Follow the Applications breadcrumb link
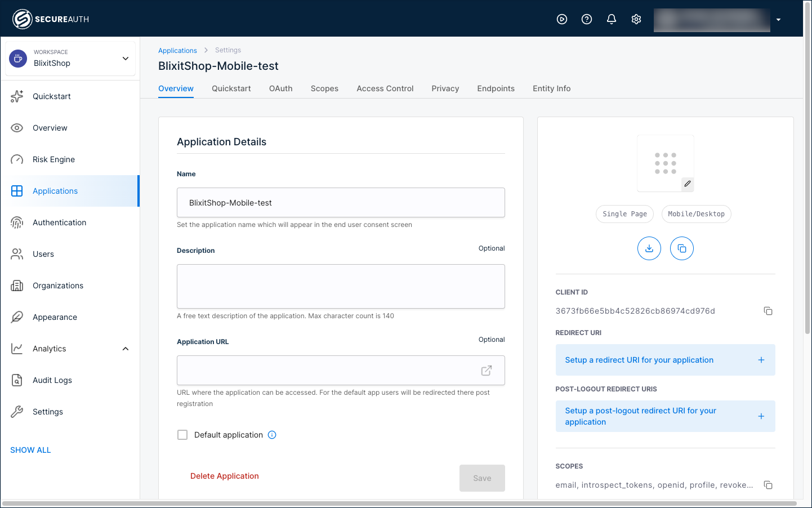812x508 pixels. pos(177,50)
